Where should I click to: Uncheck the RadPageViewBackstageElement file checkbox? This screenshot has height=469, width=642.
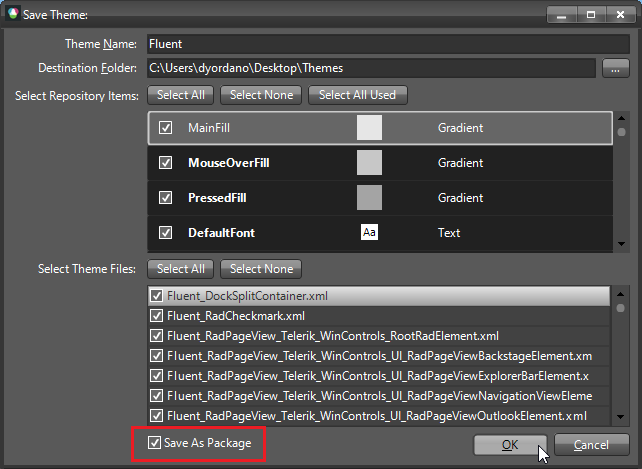pyautogui.click(x=156, y=356)
